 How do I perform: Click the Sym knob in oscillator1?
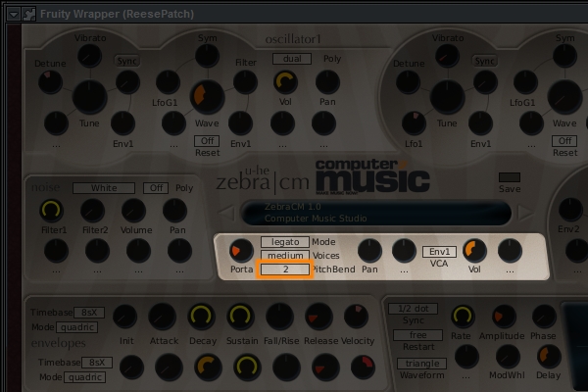(207, 56)
